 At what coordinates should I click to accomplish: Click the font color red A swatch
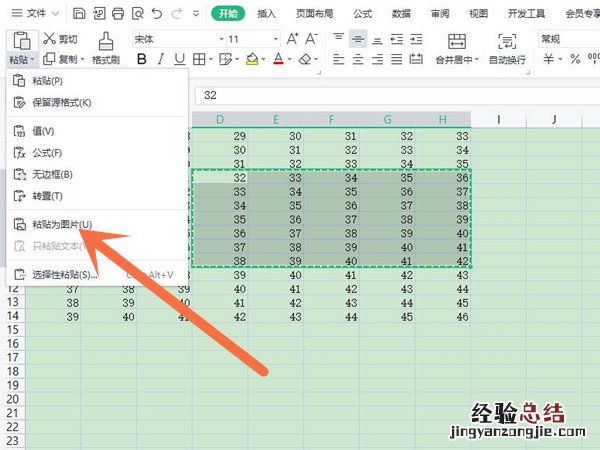pyautogui.click(x=280, y=60)
